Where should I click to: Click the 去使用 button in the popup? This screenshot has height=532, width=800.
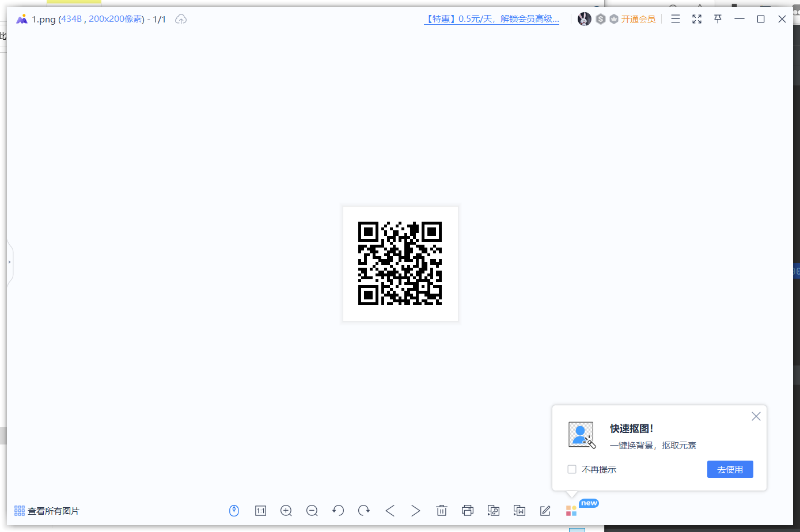click(730, 469)
